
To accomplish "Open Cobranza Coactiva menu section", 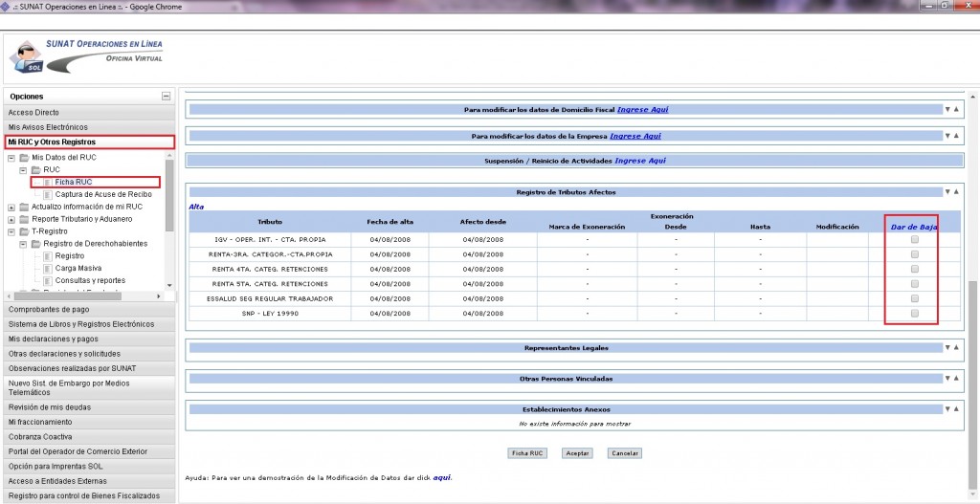I will tap(89, 436).
